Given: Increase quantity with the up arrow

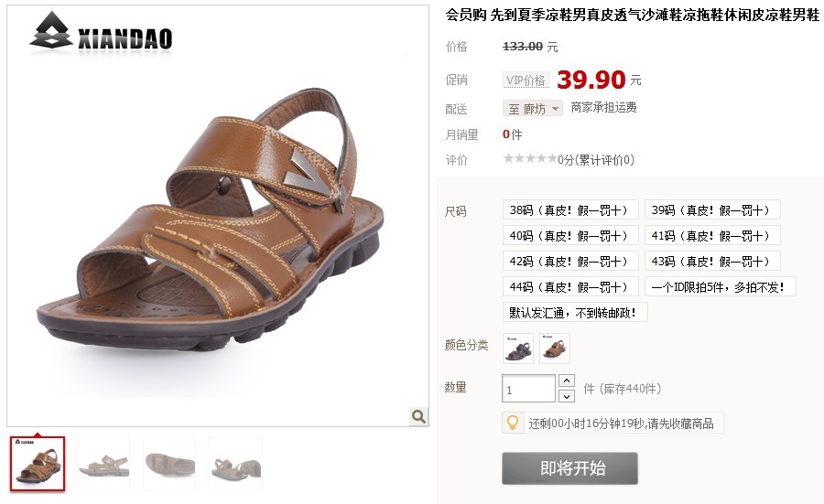Looking at the screenshot, I should (567, 381).
